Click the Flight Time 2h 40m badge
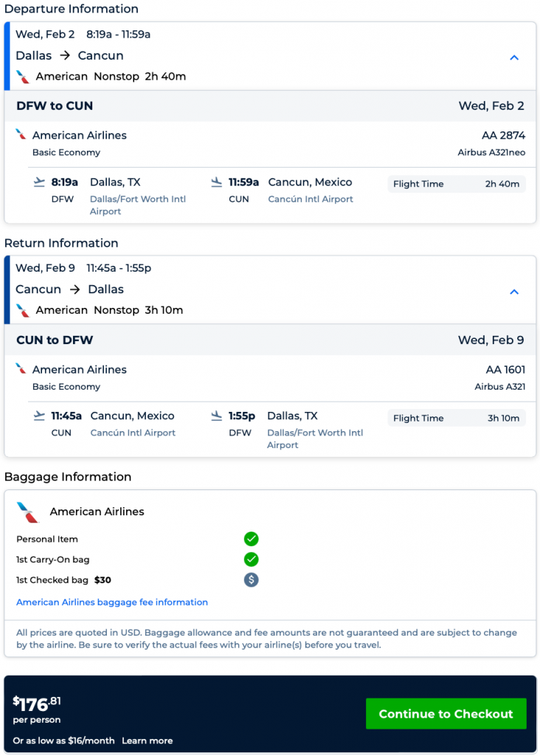 coord(456,184)
